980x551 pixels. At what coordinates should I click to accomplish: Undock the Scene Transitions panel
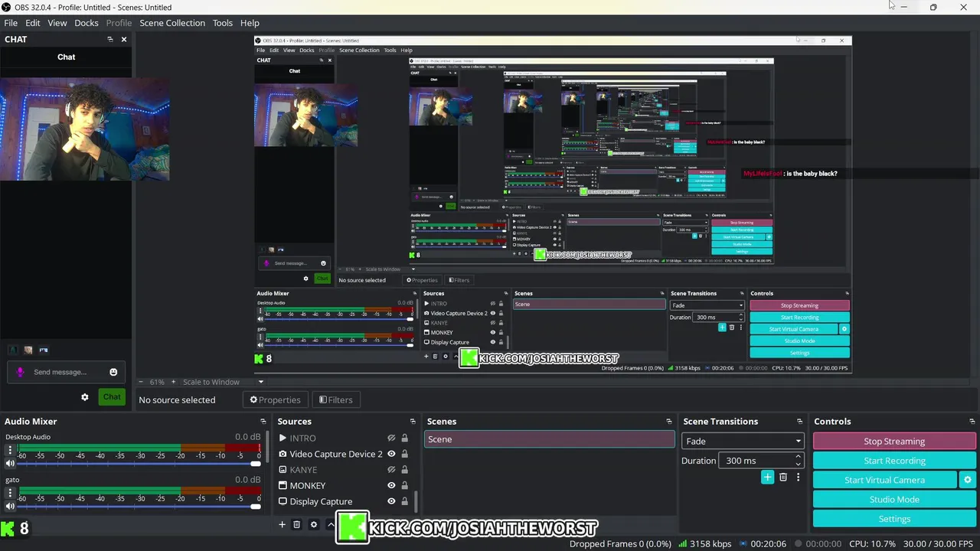click(800, 422)
